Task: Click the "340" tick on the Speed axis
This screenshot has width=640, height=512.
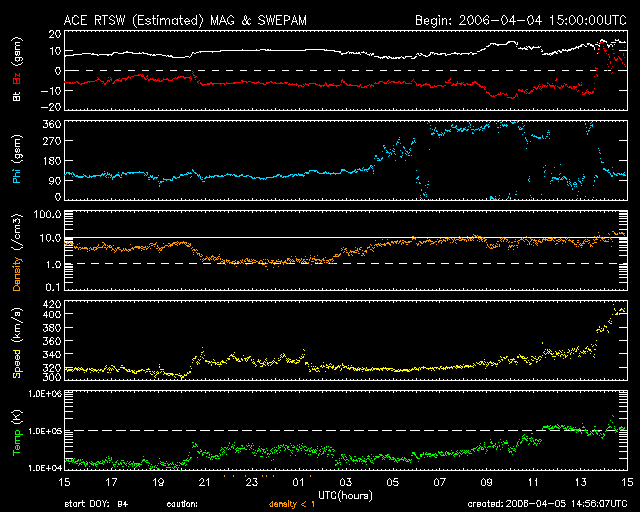Action: pyautogui.click(x=52, y=354)
